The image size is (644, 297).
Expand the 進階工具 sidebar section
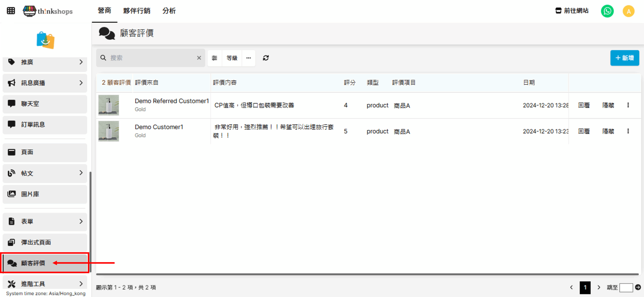(45, 284)
